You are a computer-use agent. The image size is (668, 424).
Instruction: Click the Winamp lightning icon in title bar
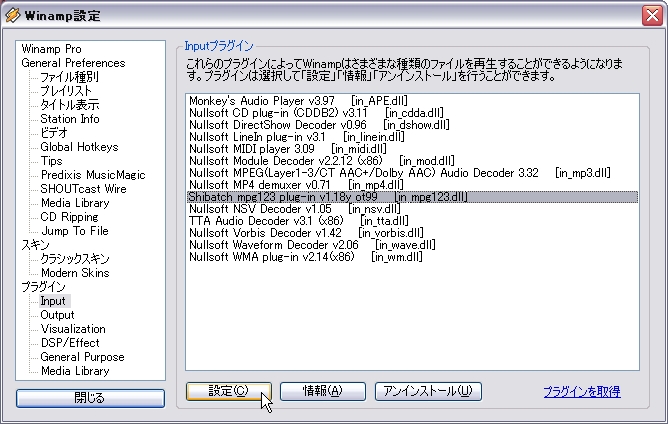point(13,15)
